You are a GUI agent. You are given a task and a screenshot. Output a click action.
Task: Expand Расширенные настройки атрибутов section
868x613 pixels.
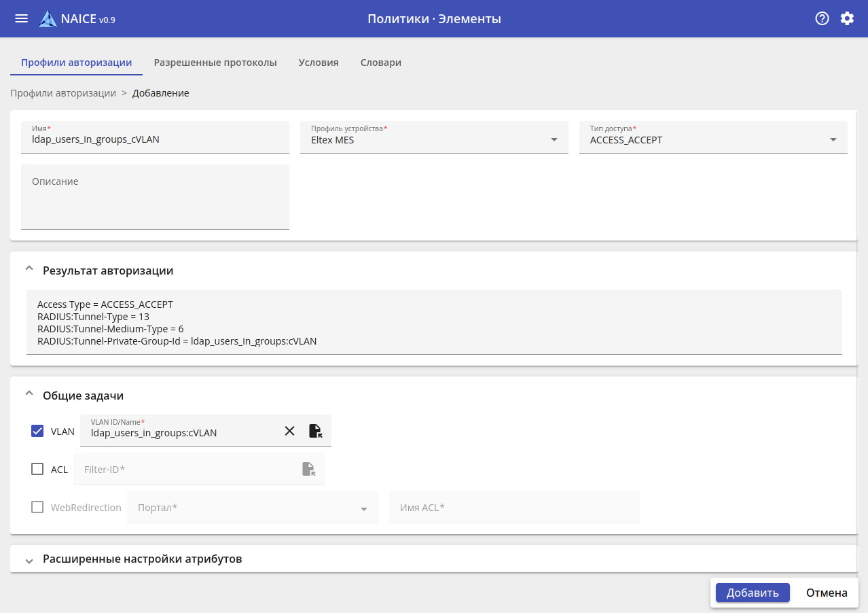click(29, 560)
